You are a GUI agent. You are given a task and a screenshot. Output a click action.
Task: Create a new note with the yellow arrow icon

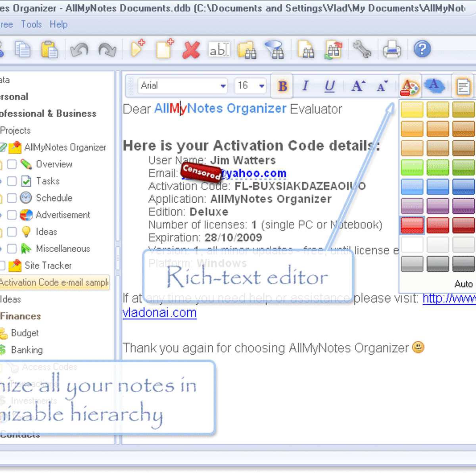point(138,49)
